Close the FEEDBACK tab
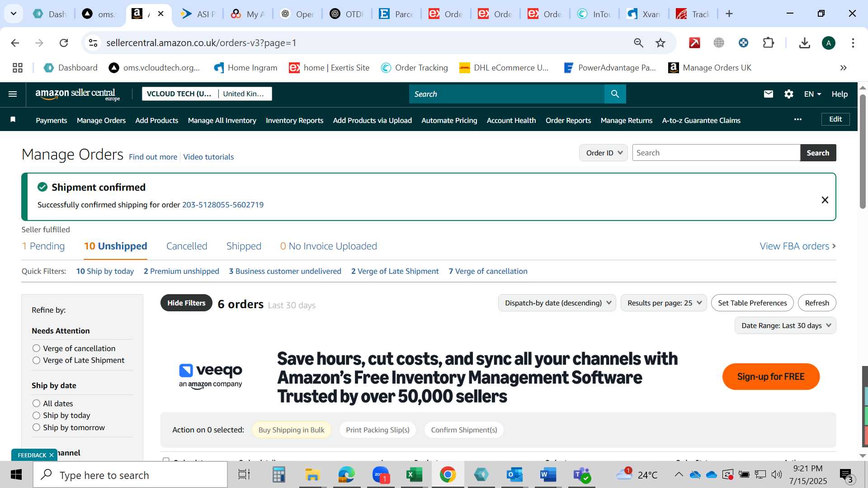This screenshot has width=868, height=488. point(52,455)
